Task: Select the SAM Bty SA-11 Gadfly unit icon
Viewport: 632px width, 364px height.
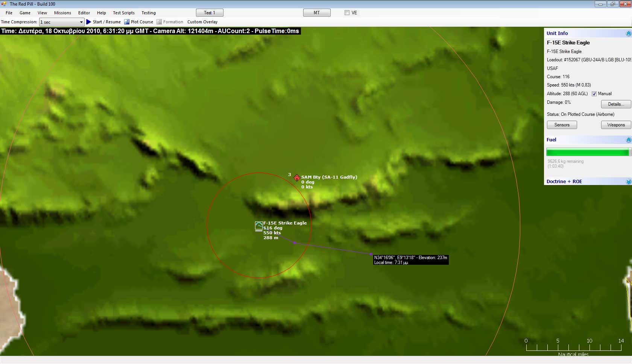Action: coord(297,177)
